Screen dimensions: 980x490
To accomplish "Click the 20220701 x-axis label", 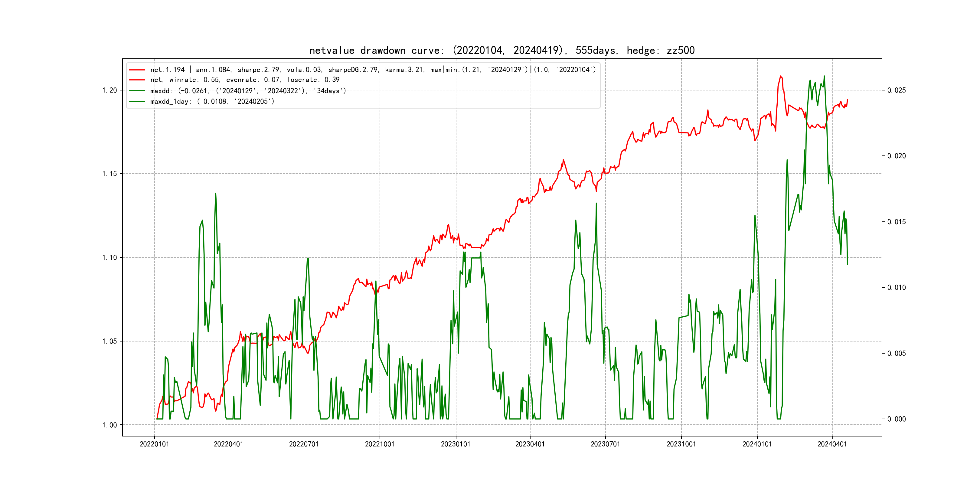I will (304, 444).
